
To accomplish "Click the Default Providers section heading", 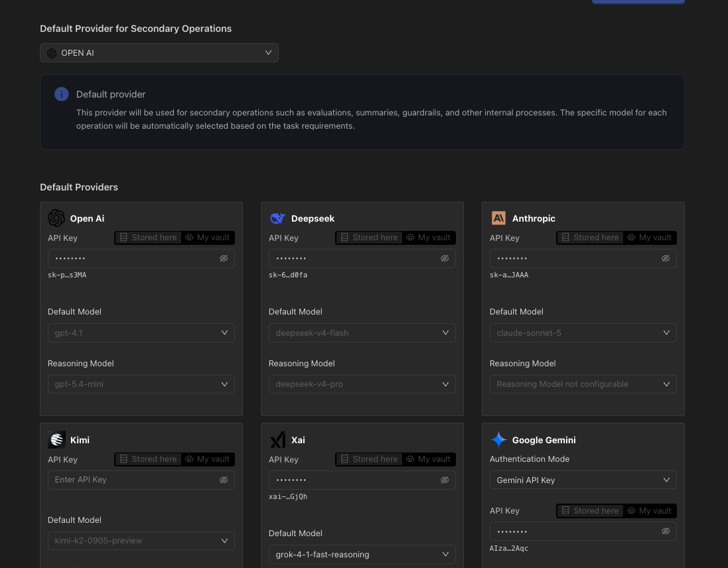I will pos(79,187).
